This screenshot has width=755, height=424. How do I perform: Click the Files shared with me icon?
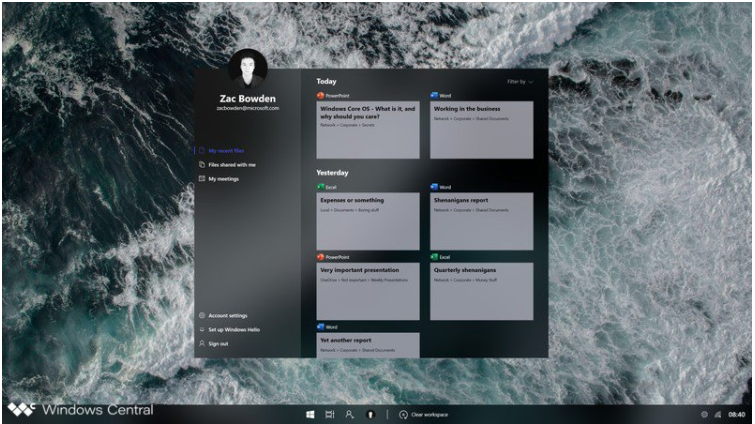(202, 165)
